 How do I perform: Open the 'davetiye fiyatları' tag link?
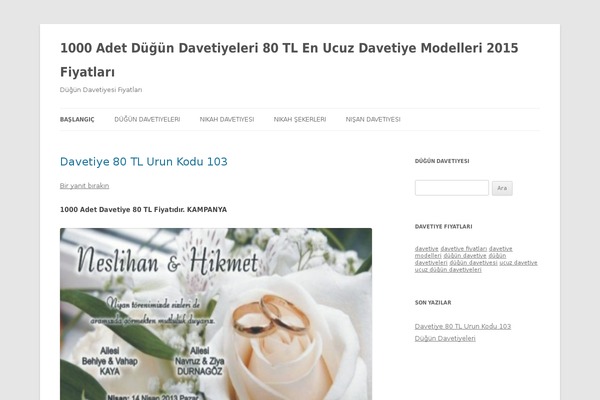(x=463, y=249)
